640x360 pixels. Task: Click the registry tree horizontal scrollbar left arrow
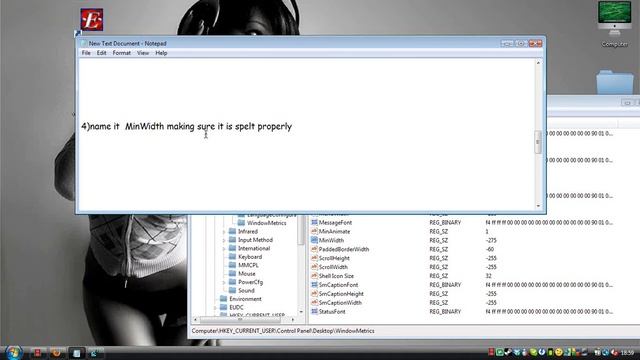tap(195, 320)
